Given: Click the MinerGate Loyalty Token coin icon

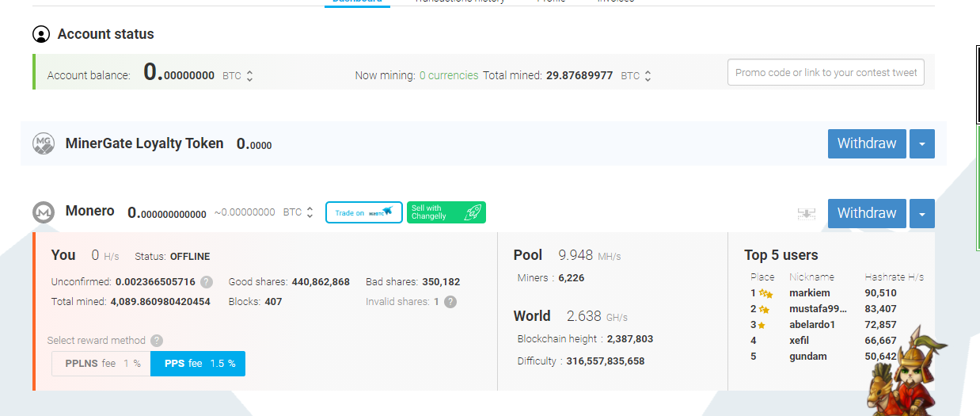Looking at the screenshot, I should 44,143.
